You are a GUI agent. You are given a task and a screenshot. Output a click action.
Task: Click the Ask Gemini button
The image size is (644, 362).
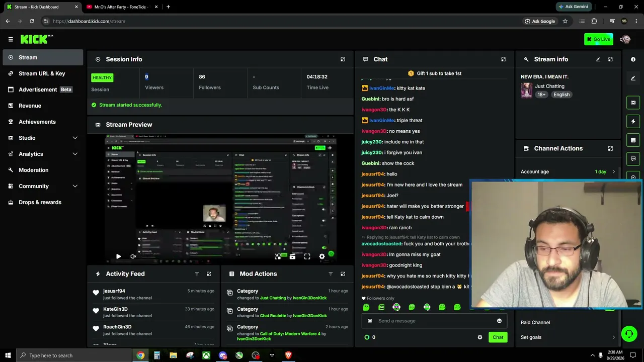(573, 7)
